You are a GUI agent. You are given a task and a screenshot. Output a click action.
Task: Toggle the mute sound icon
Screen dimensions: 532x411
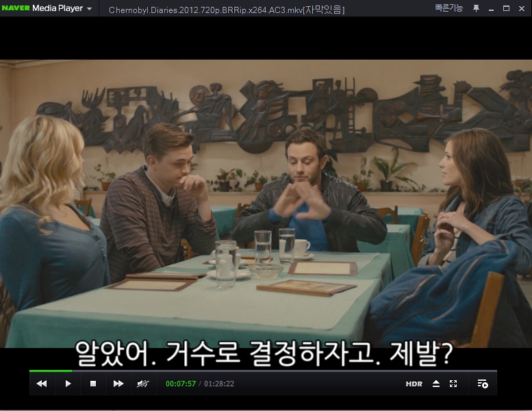[x=143, y=384]
